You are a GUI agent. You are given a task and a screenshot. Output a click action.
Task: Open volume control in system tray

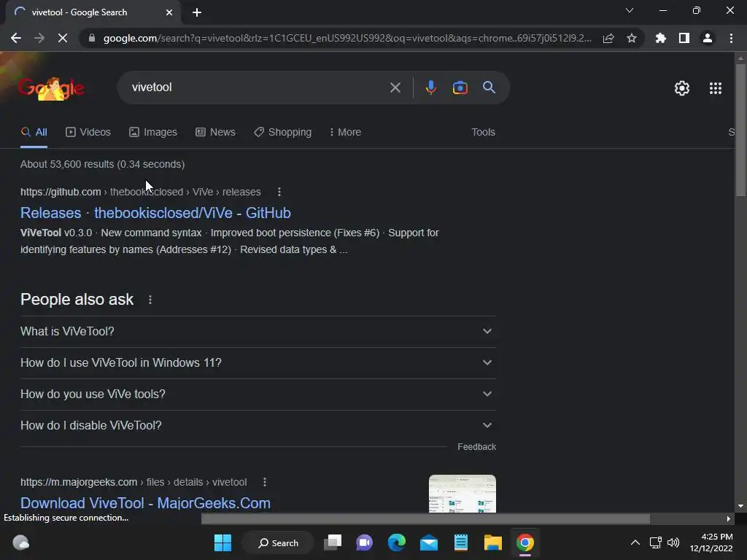click(x=673, y=542)
